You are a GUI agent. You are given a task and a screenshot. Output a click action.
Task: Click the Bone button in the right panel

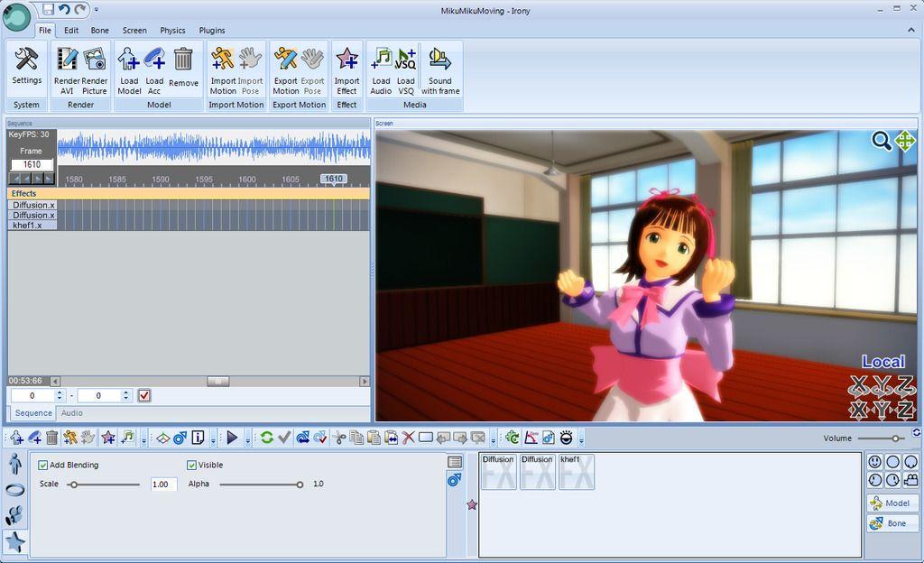coord(892,523)
